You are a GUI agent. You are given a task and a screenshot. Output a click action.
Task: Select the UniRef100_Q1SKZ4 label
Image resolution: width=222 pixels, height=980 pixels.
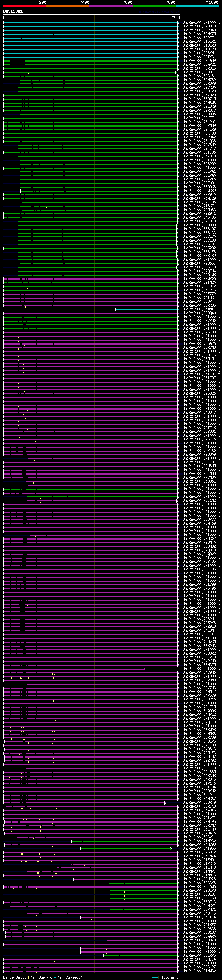click(x=199, y=206)
